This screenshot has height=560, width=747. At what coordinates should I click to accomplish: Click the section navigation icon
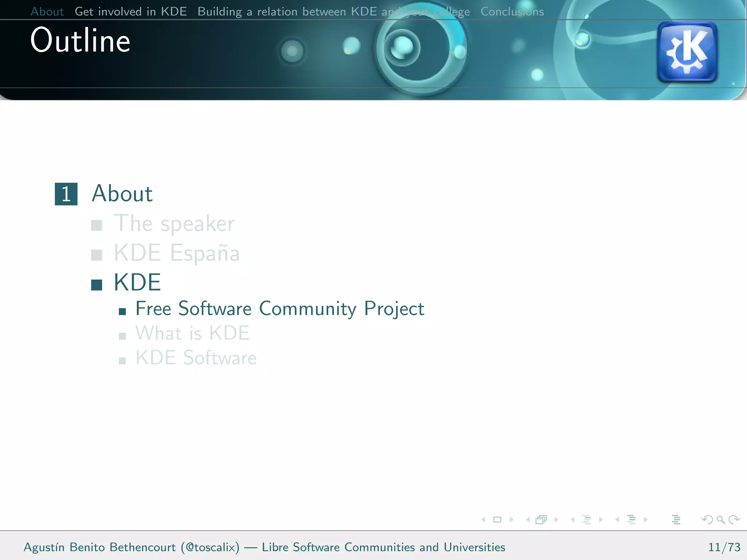[631, 520]
